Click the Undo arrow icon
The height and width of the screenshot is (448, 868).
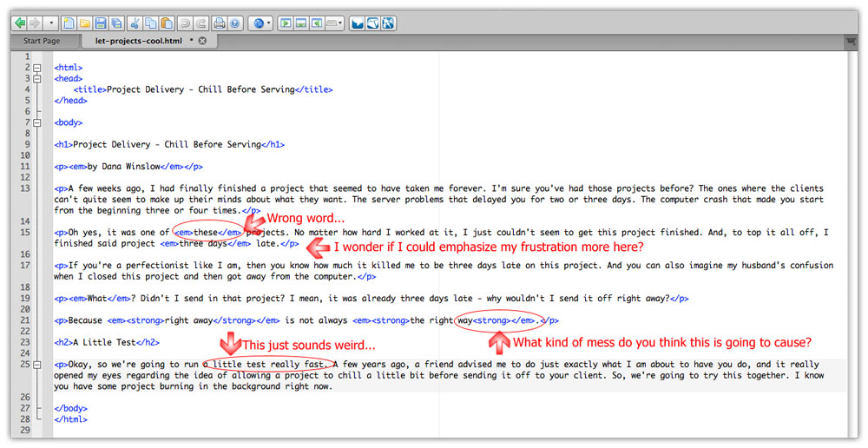click(186, 23)
